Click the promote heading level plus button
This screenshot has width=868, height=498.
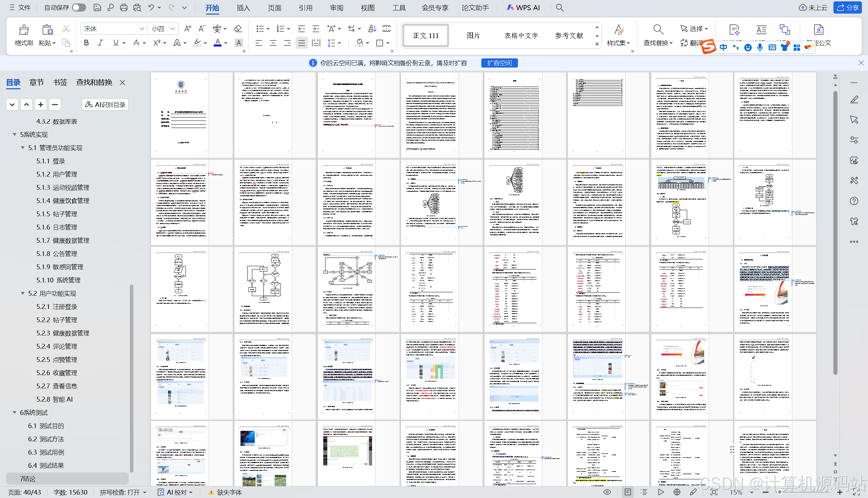(41, 104)
